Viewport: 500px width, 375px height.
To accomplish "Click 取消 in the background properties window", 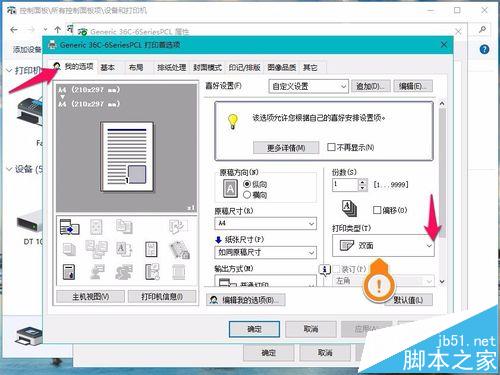I will tap(325, 353).
